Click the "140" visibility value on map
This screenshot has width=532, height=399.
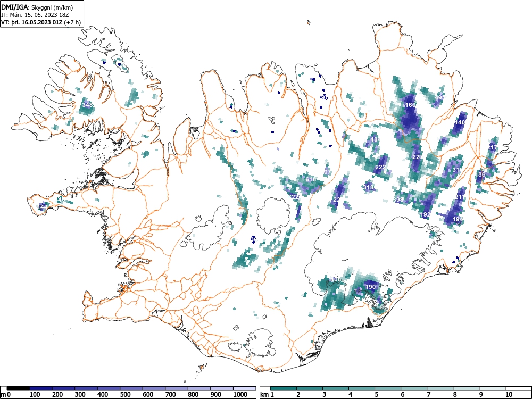pos(460,122)
